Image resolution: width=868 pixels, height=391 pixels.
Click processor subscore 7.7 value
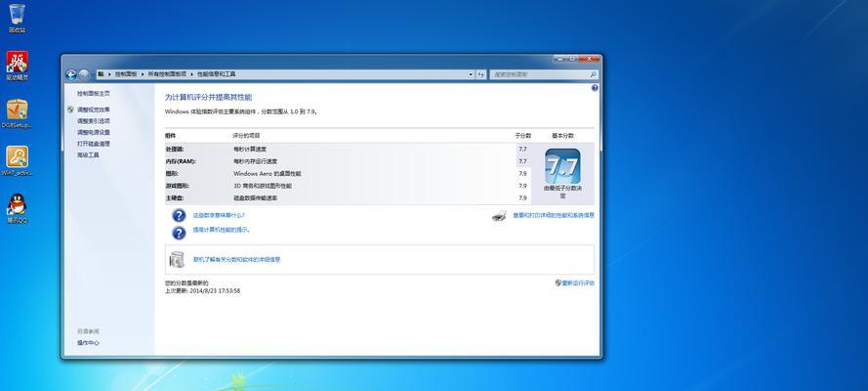[x=522, y=150]
